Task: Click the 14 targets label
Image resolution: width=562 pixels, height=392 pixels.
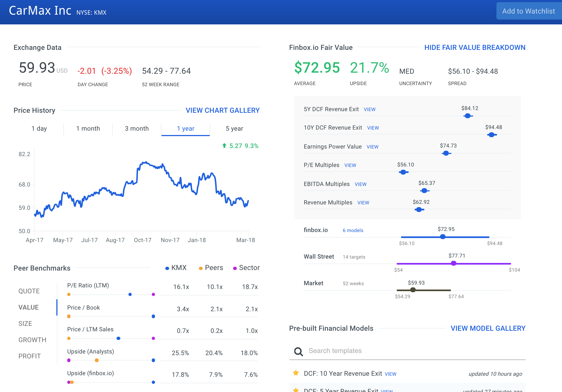Action: click(354, 257)
